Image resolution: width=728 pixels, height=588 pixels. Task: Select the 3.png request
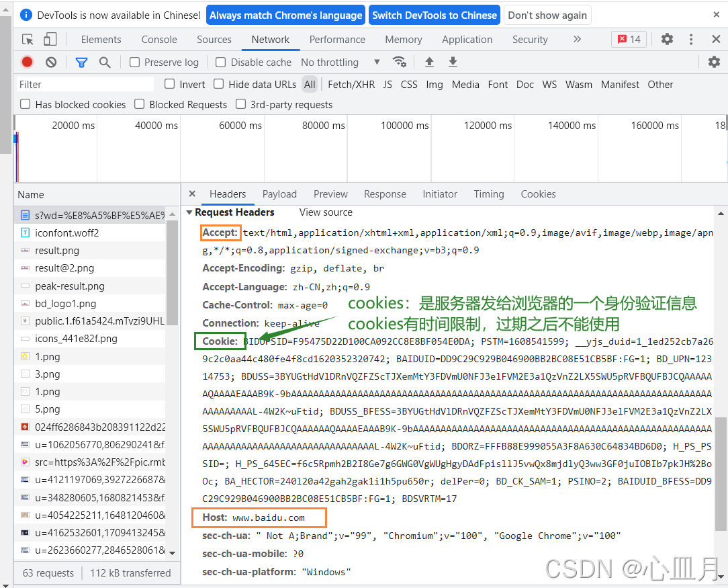(89, 374)
